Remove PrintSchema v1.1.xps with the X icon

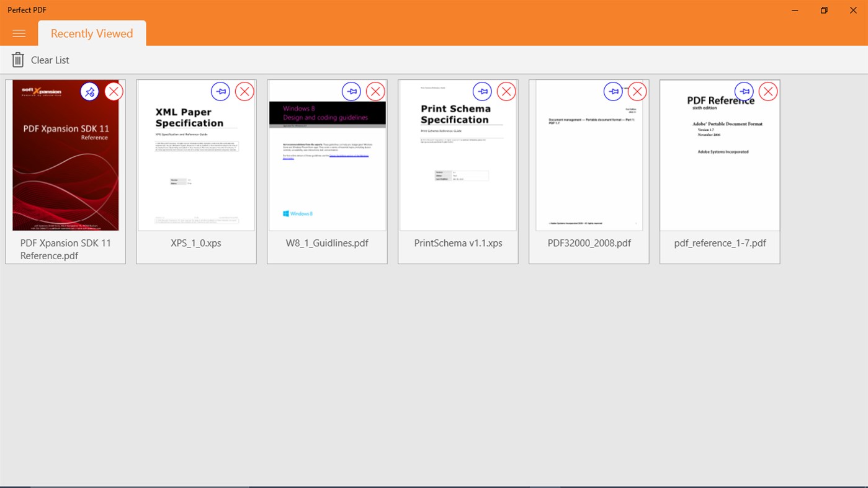click(506, 91)
